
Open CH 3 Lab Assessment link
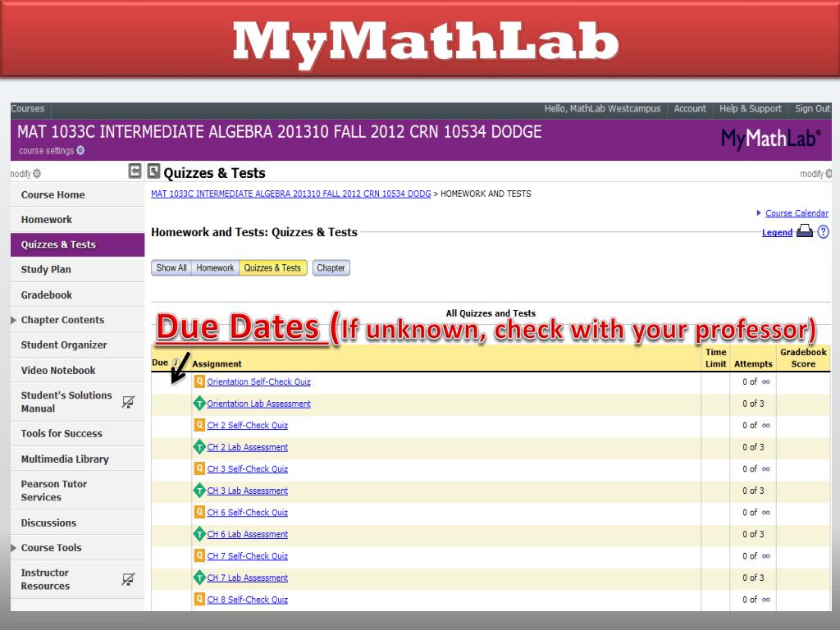pyautogui.click(x=248, y=491)
